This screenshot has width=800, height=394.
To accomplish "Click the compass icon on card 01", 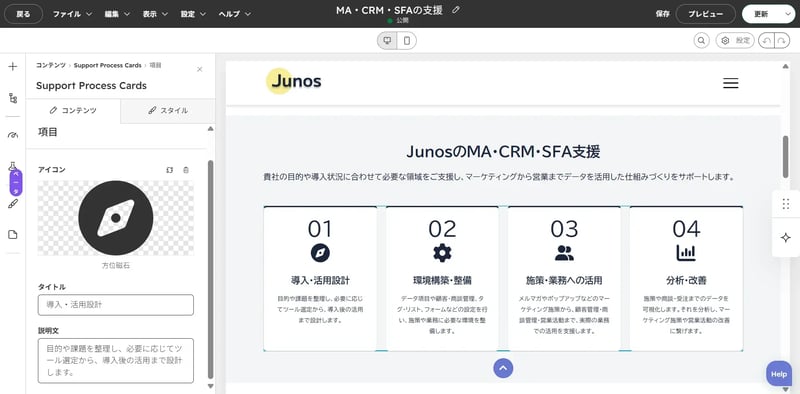I will click(x=320, y=253).
